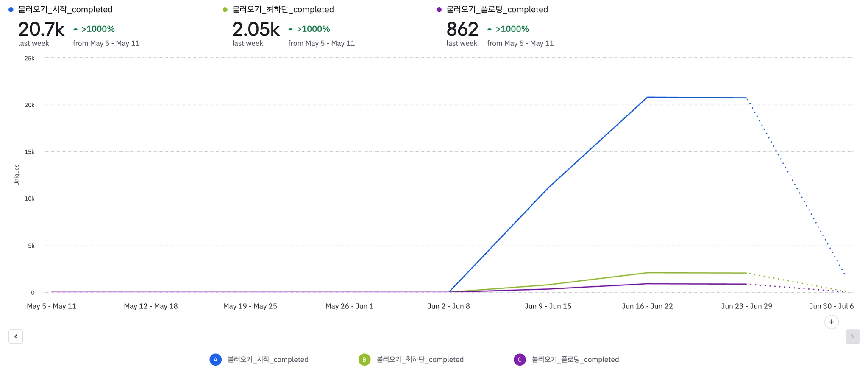
Task: Click the 'Jun 9 - Jun 15' x-axis label
Action: click(548, 306)
